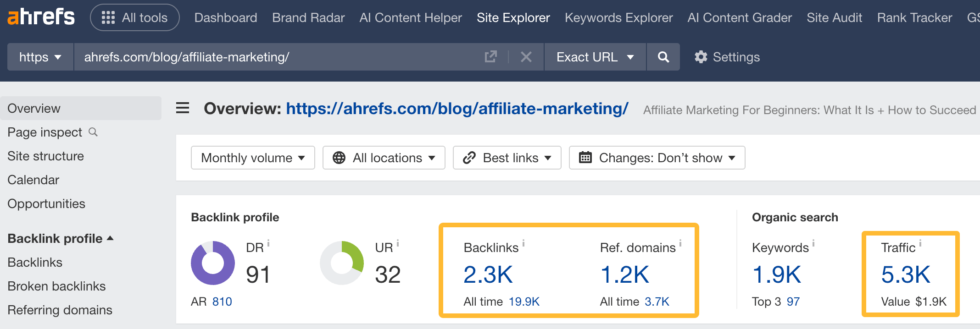The image size is (980, 329).
Task: Show Keywords info tooltip icon
Action: (813, 243)
